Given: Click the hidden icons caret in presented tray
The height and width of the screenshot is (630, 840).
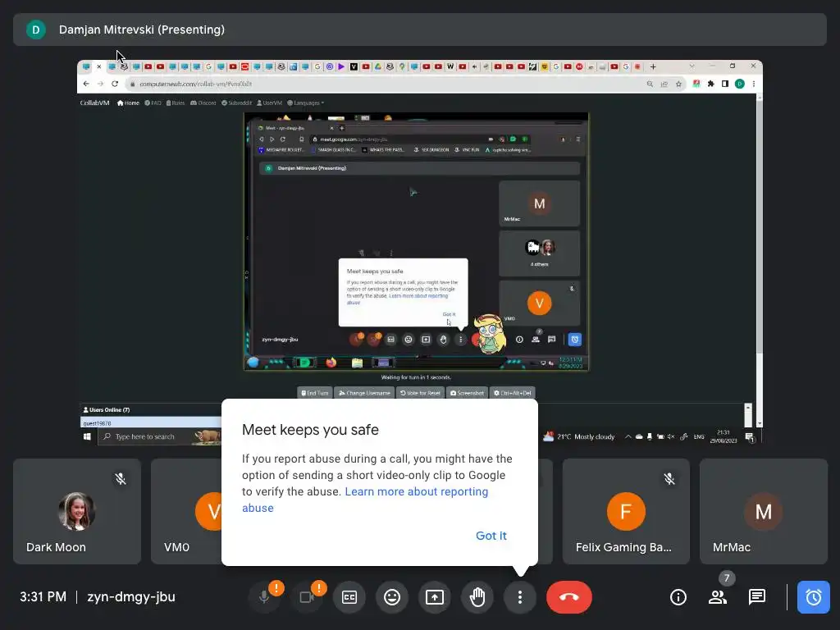Looking at the screenshot, I should pyautogui.click(x=628, y=436).
